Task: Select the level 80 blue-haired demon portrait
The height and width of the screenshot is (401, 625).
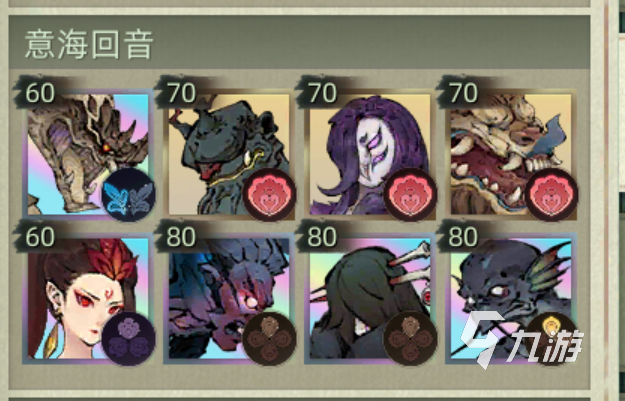Action: (x=229, y=299)
